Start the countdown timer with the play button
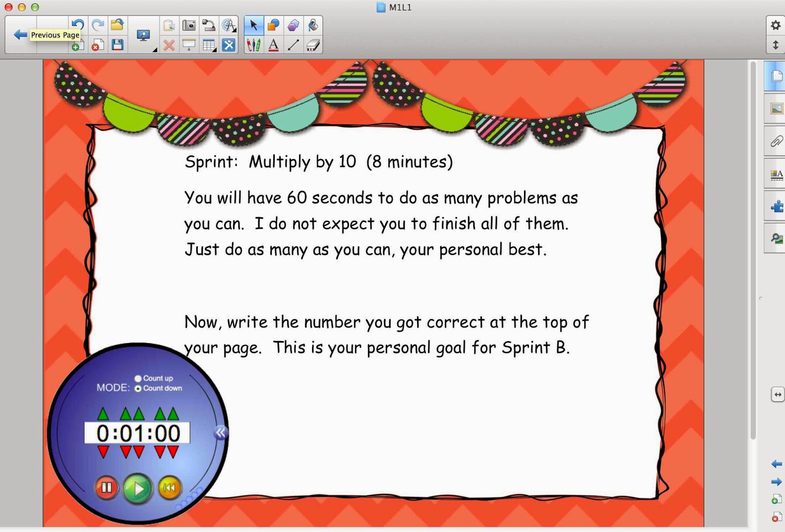The height and width of the screenshot is (532, 785). pos(138,488)
